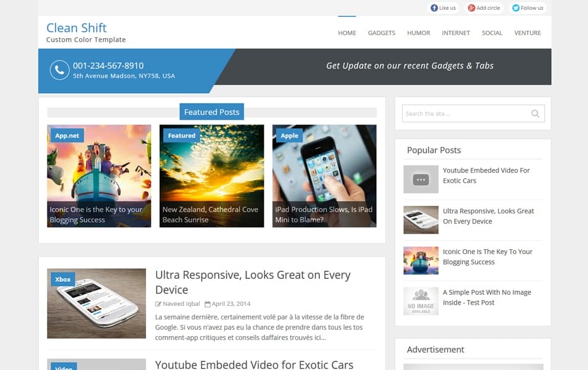Click the Clean Shift site logo

pyautogui.click(x=76, y=28)
